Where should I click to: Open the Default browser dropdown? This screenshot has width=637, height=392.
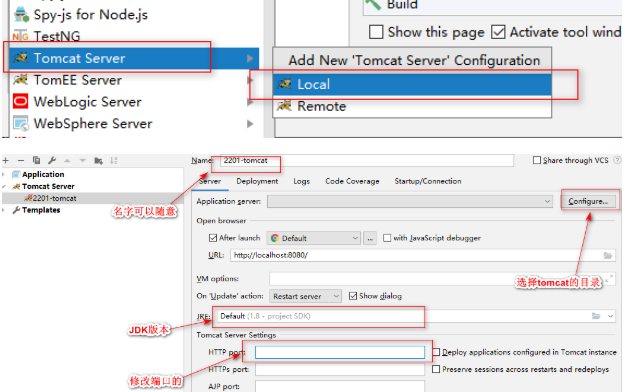coord(314,238)
